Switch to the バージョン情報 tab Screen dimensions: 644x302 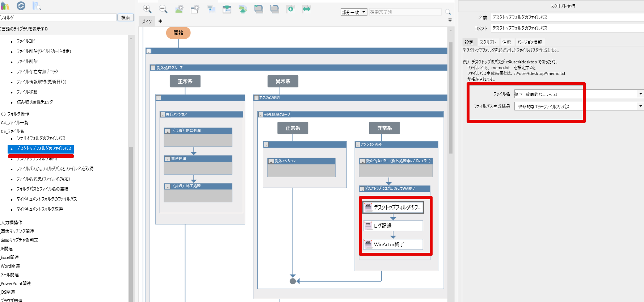coord(529,42)
